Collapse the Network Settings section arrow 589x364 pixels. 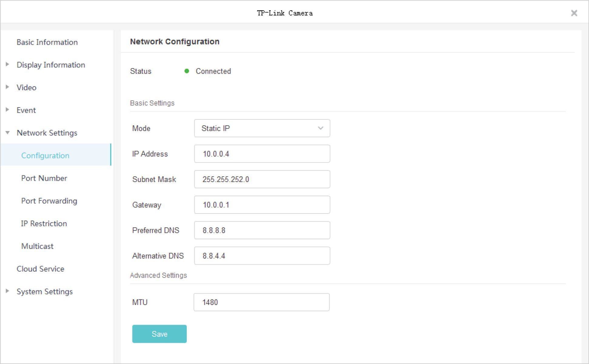point(7,133)
